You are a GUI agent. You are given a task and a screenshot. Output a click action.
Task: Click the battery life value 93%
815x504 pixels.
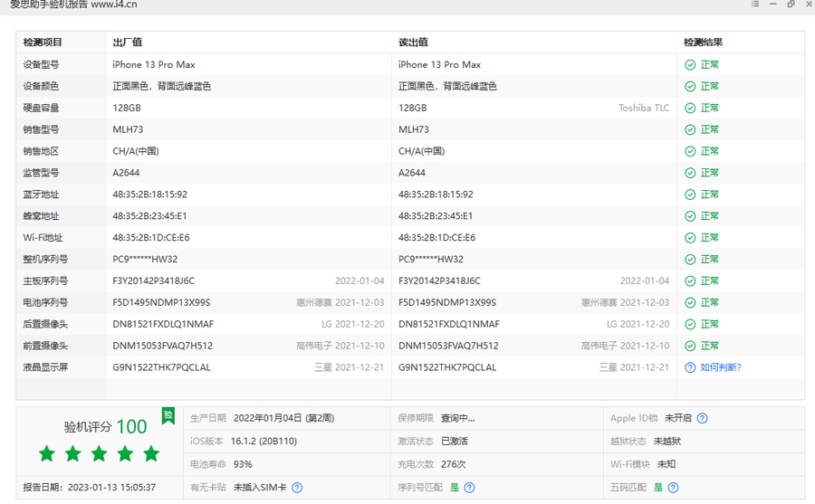click(x=243, y=464)
